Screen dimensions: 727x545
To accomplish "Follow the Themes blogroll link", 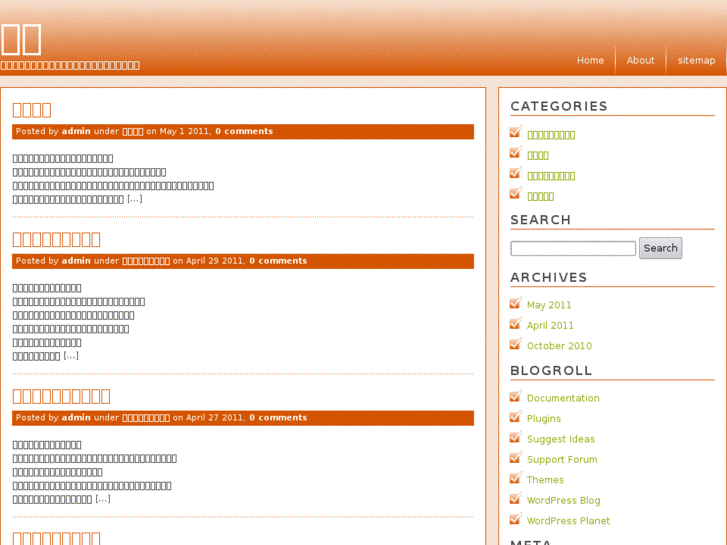I will (545, 480).
